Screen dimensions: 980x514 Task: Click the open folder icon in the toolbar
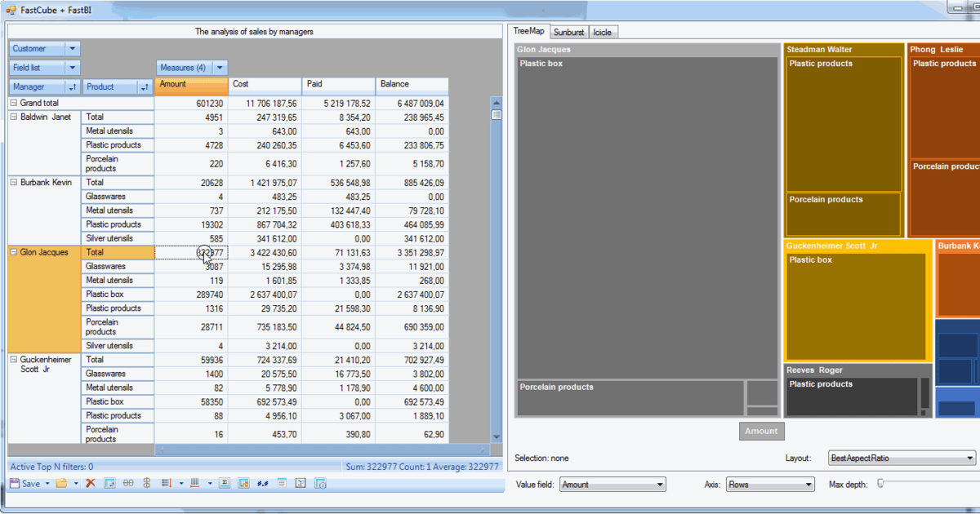[62, 483]
